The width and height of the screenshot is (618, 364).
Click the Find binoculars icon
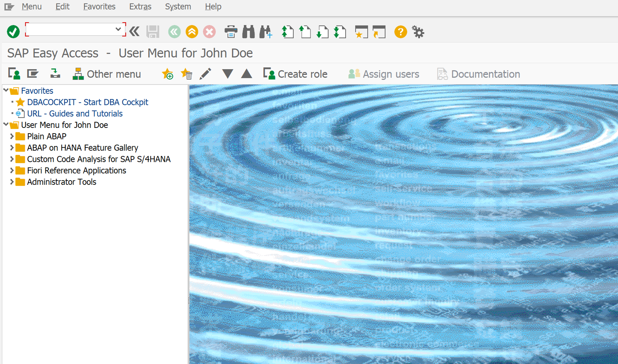click(248, 32)
